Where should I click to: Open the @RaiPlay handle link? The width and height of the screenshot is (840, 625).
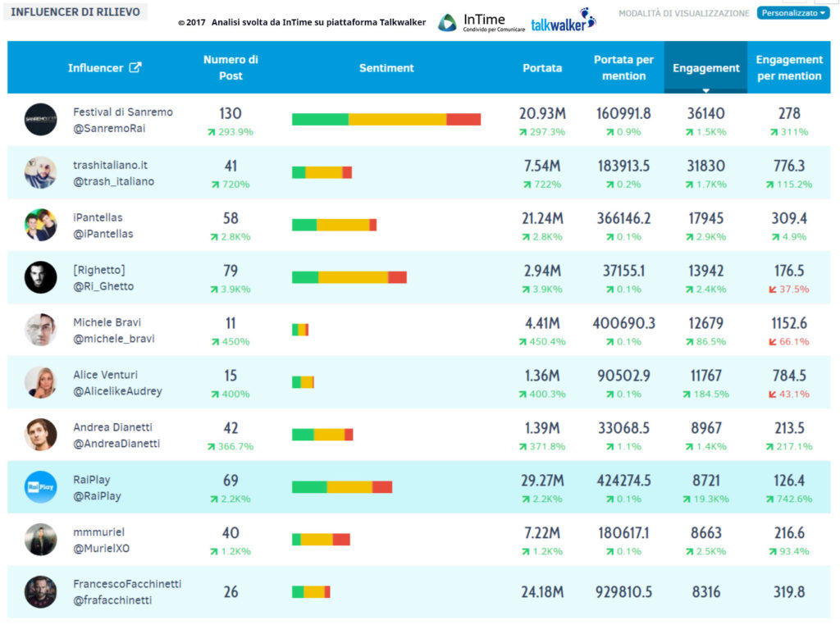pos(97,496)
